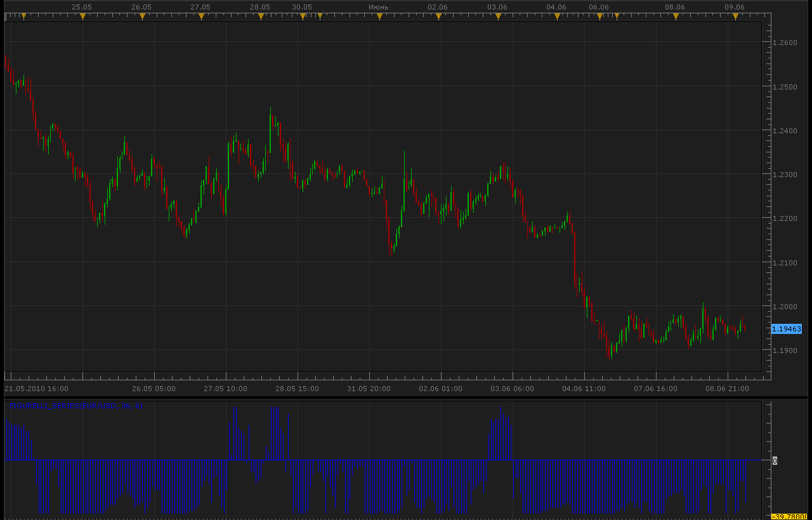The height and width of the screenshot is (520, 812).
Task: Click the FIGURELLI_SERIES(EUR/USD, 36, 6) indicator label
Action: 75,406
